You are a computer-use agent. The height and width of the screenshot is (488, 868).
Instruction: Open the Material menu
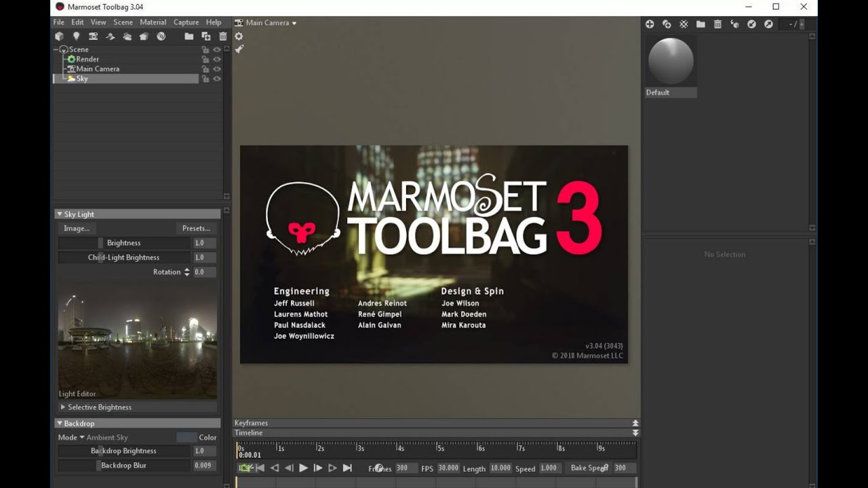153,22
